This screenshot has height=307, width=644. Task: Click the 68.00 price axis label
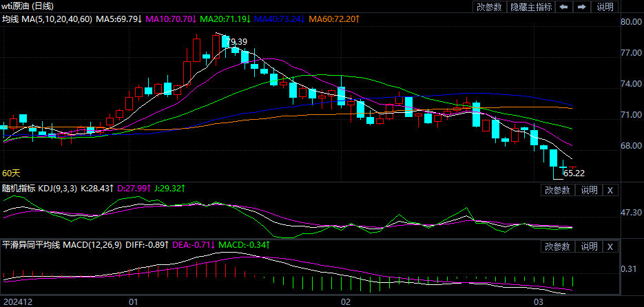pos(632,146)
